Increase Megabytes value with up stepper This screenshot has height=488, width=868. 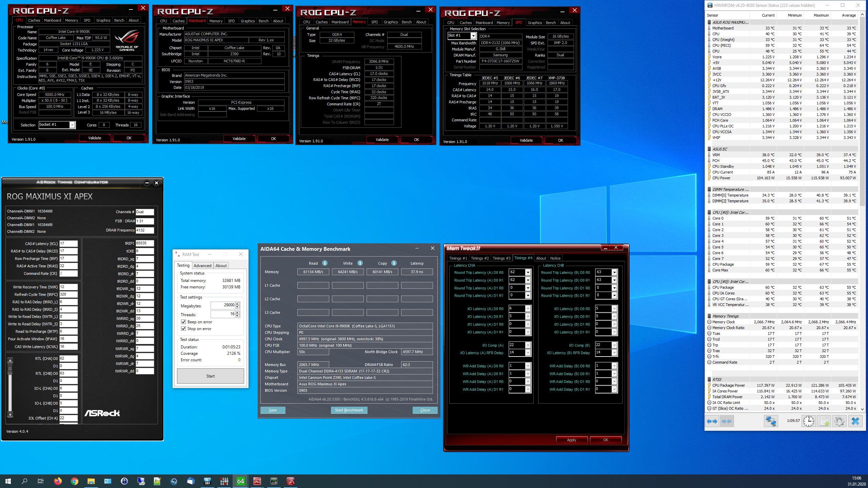(237, 304)
